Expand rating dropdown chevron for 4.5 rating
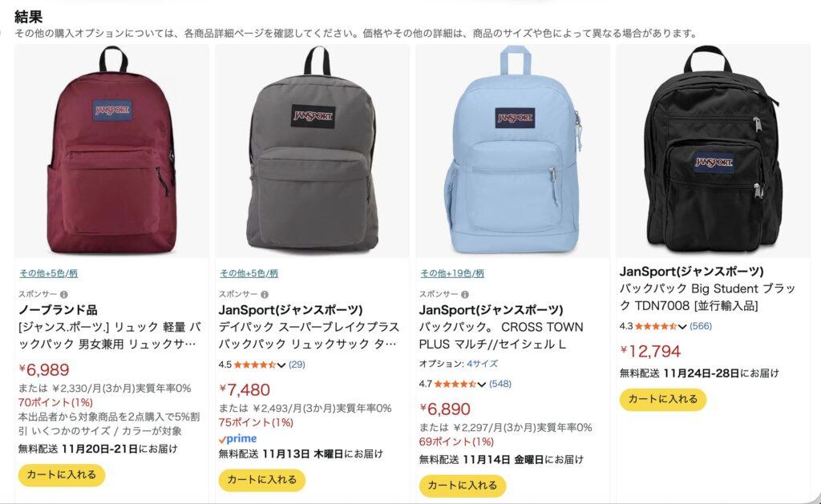 (x=281, y=365)
